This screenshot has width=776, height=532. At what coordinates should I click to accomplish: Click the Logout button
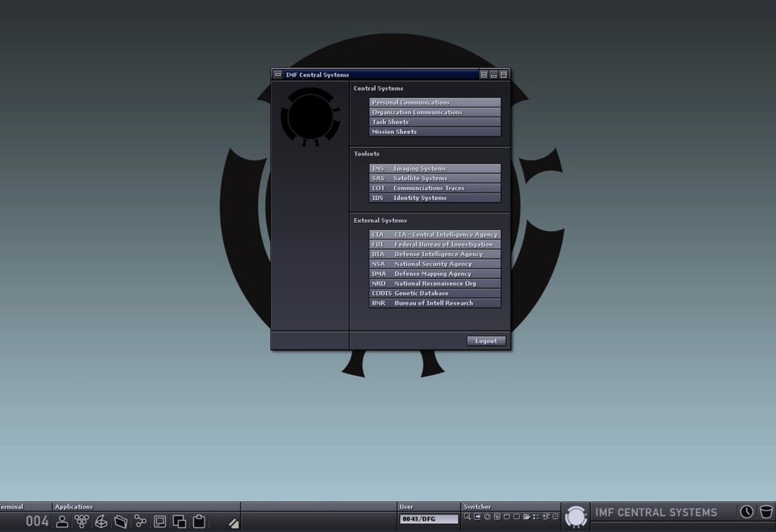[486, 341]
